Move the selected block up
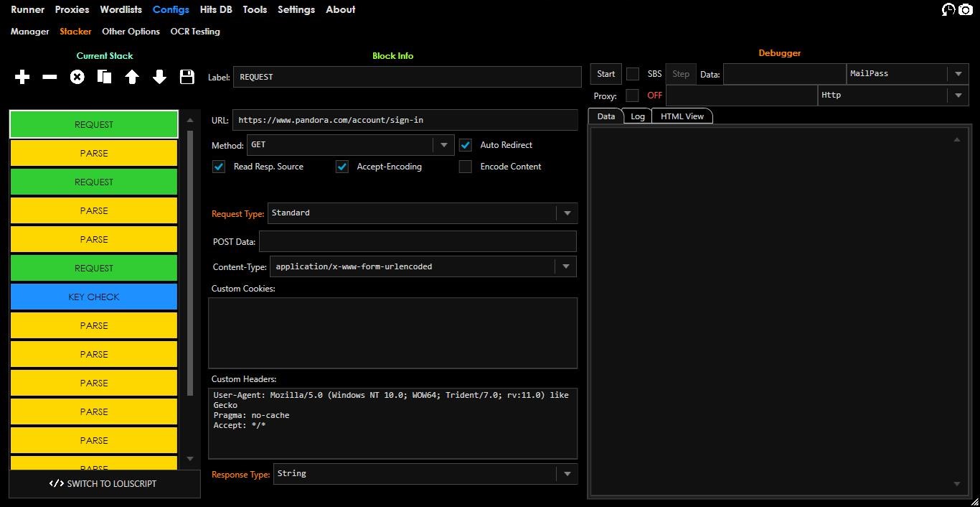 coord(132,77)
